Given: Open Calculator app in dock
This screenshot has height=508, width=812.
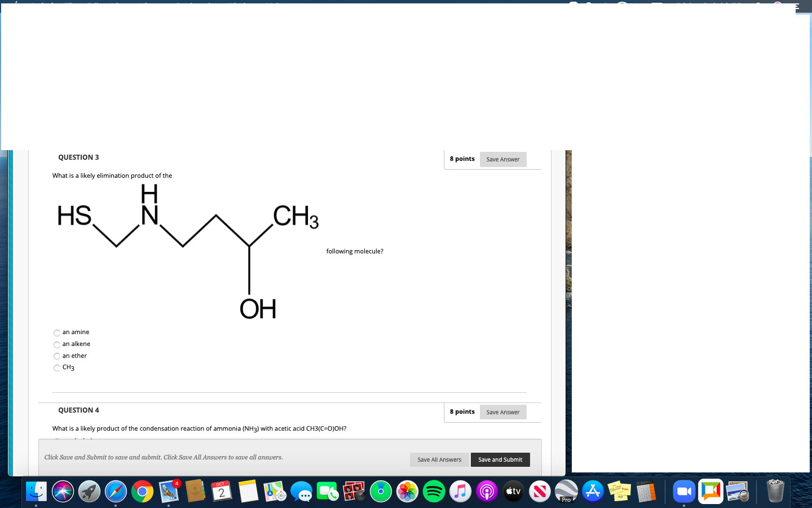Looking at the screenshot, I should (x=646, y=492).
